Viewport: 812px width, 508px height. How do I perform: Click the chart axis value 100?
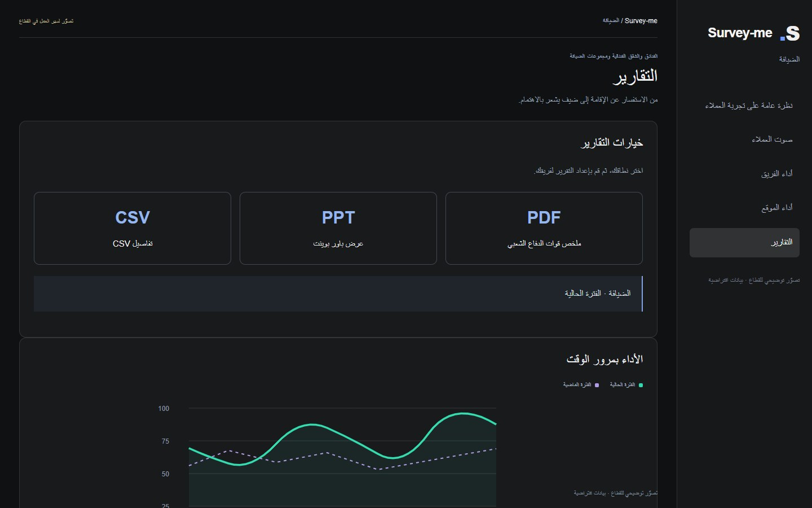pyautogui.click(x=164, y=409)
